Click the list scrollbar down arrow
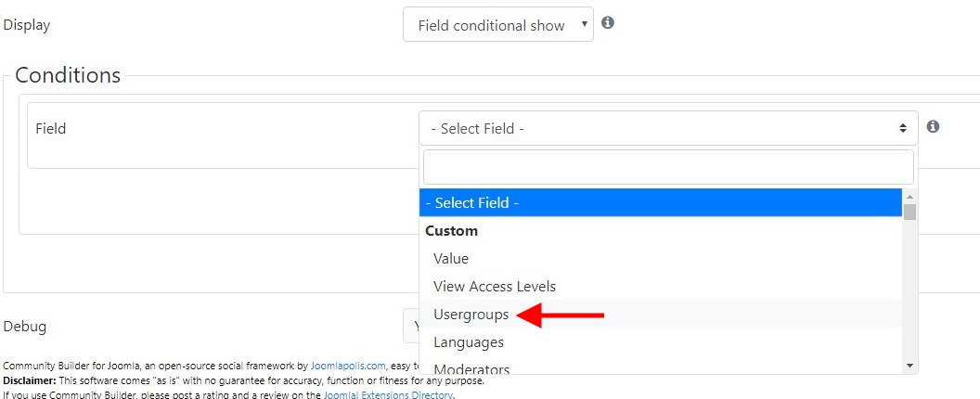 [910, 366]
